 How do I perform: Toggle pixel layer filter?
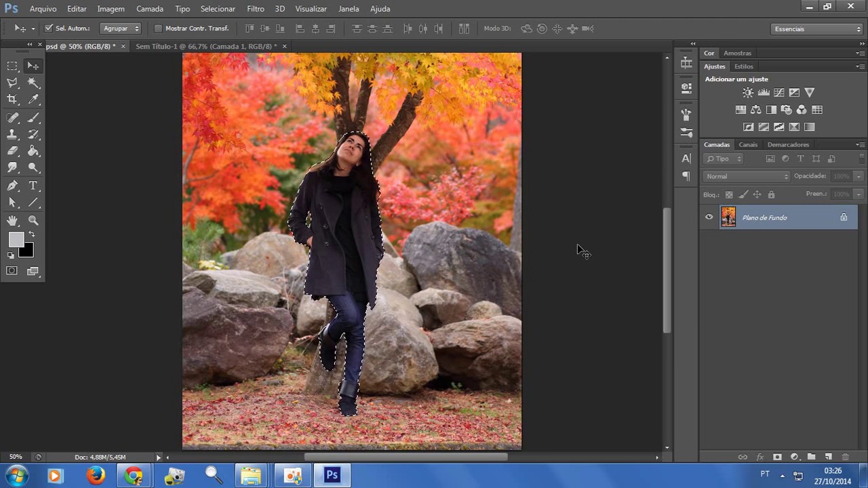[x=770, y=159]
